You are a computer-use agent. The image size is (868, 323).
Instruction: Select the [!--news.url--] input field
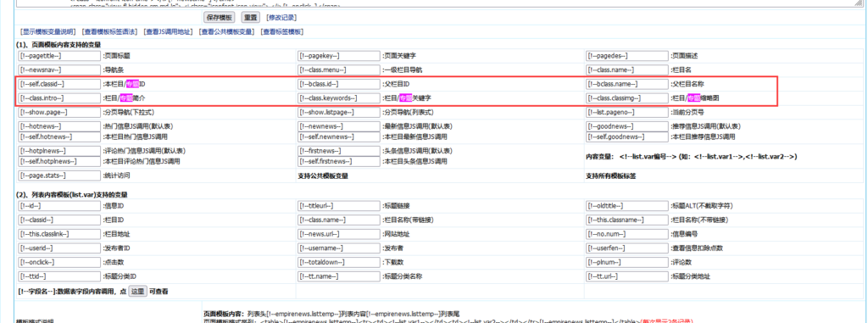pyautogui.click(x=339, y=234)
